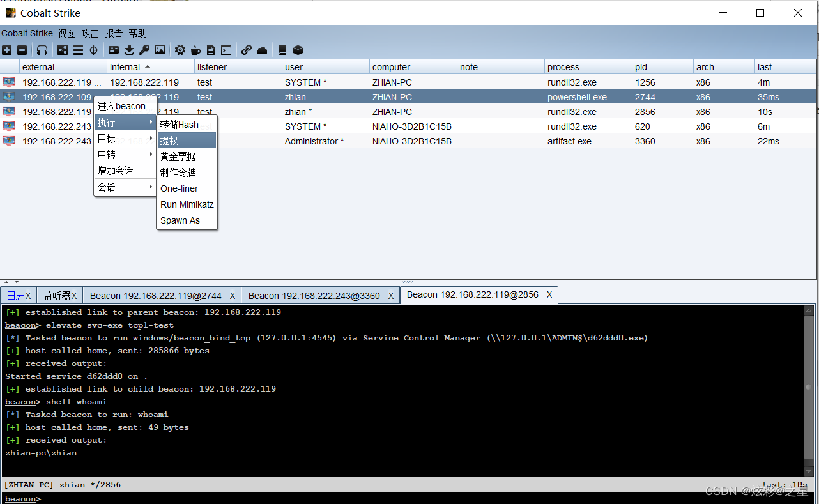Open the 视图 menu
This screenshot has width=819, height=504.
pos(66,33)
